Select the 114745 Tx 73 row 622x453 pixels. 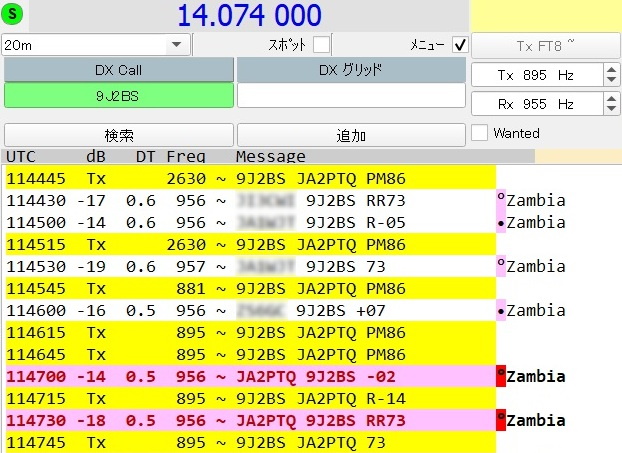[x=251, y=442]
